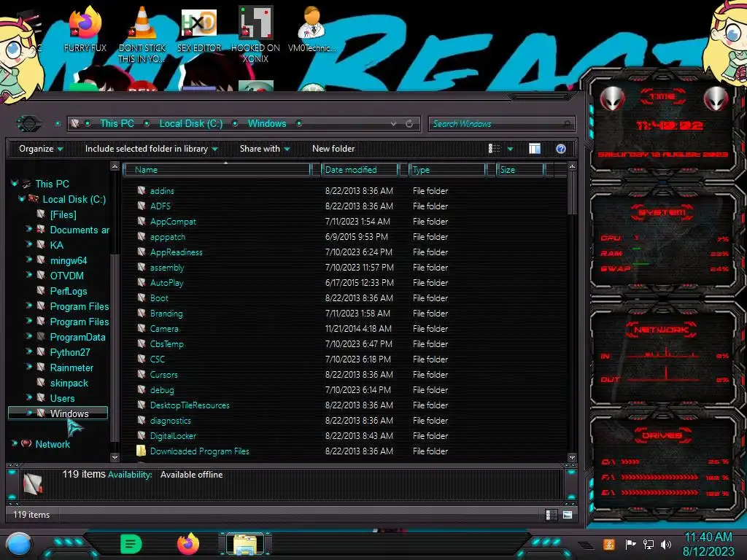Image resolution: width=747 pixels, height=560 pixels.
Task: Select ProgramData in the navigation tree
Action: [x=77, y=337]
